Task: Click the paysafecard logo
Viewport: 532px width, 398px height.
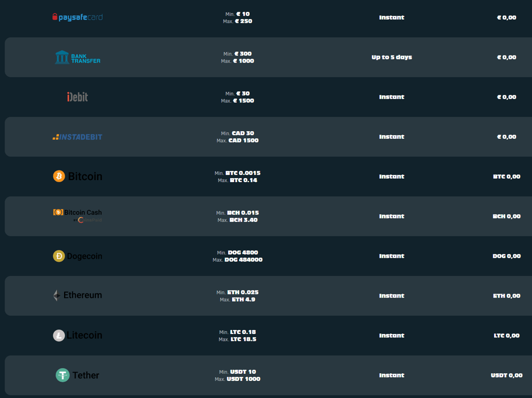Action: [x=77, y=17]
